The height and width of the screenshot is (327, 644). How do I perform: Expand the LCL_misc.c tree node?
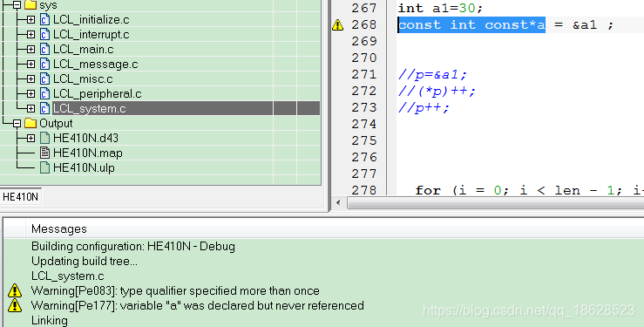(x=31, y=78)
